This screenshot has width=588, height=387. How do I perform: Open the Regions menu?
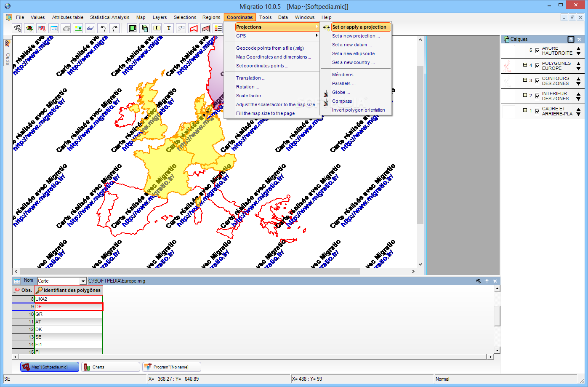pos(211,17)
